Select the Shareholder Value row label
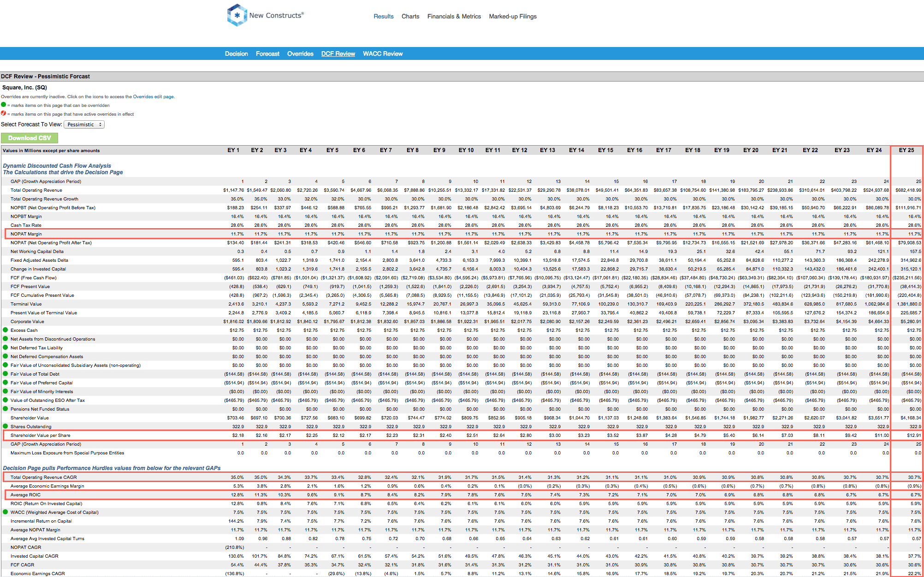Screen dimensions: 924x577 [x=30, y=418]
